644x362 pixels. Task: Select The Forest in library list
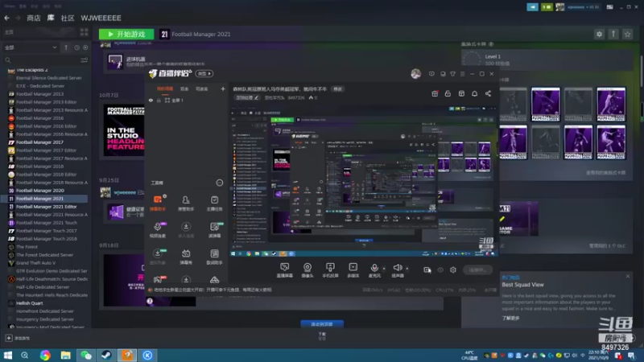tap(27, 247)
